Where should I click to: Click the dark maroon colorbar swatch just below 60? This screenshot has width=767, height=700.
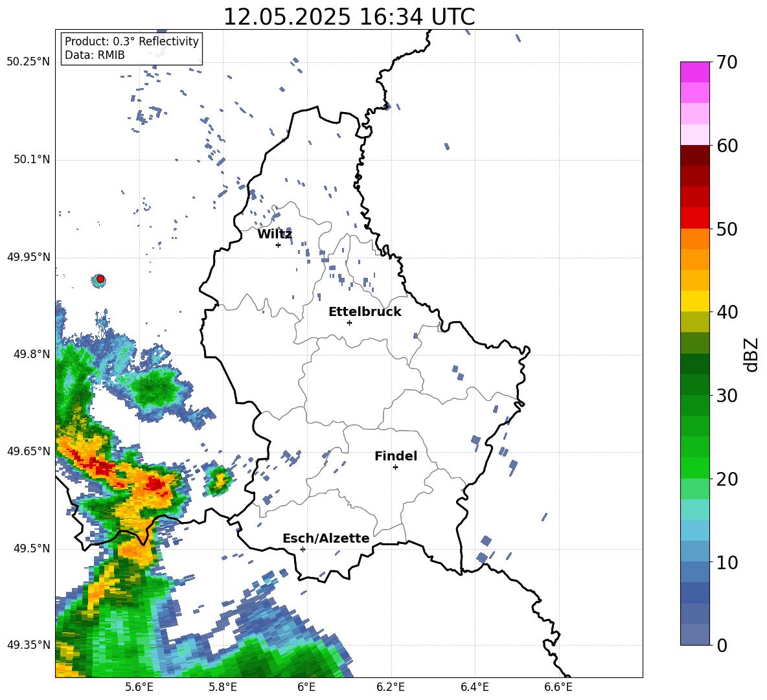[694, 155]
